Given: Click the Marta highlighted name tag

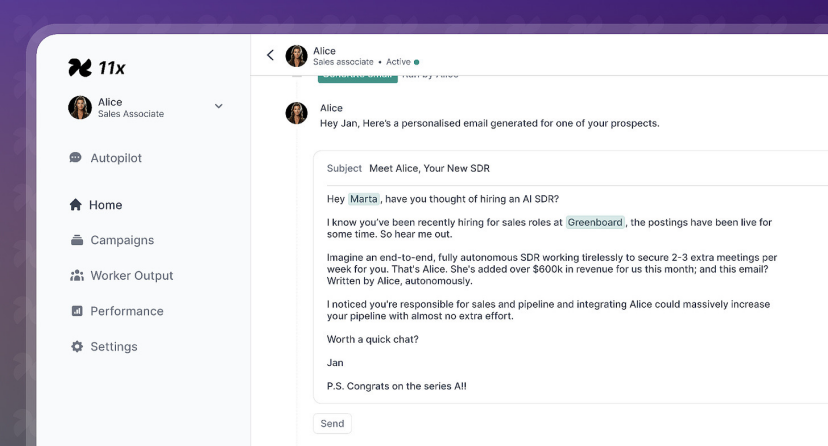Looking at the screenshot, I should pyautogui.click(x=364, y=199).
